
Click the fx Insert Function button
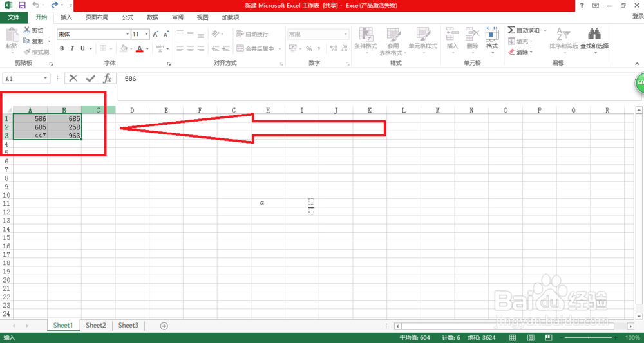pos(107,79)
